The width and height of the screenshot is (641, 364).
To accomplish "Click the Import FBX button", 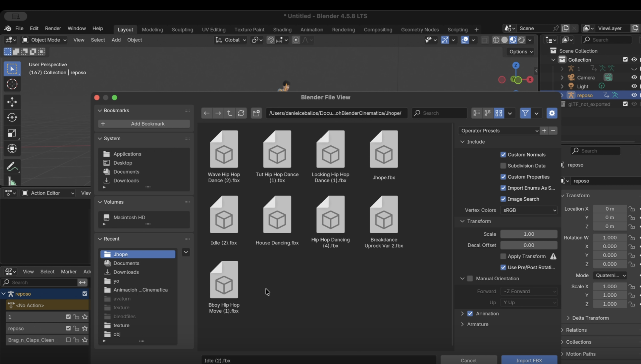I will [x=529, y=360].
